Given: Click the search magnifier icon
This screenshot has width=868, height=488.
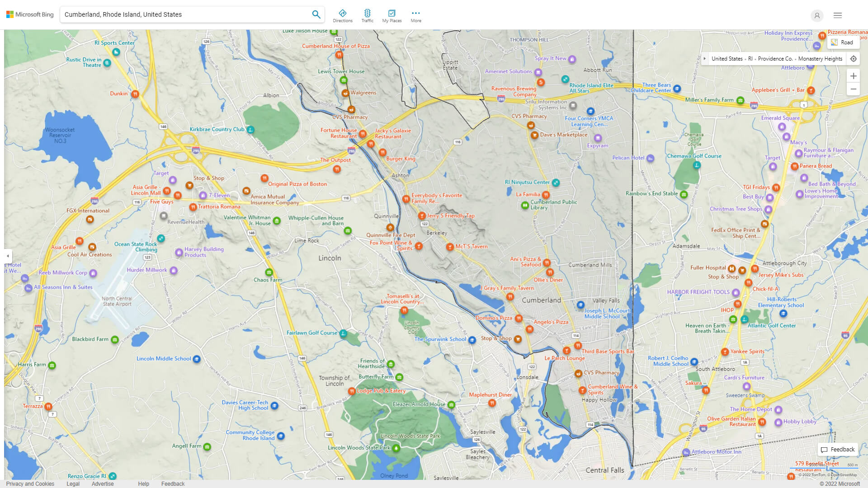Looking at the screenshot, I should (316, 14).
